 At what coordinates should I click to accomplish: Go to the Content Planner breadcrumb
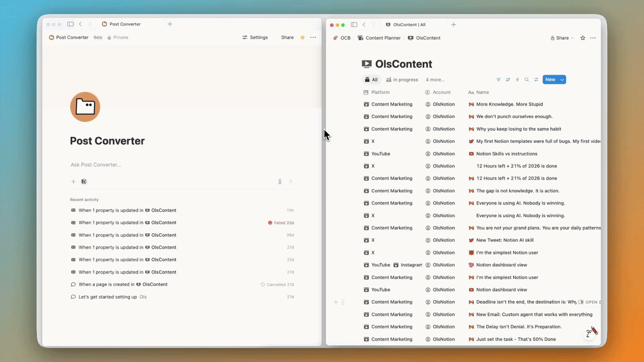379,38
